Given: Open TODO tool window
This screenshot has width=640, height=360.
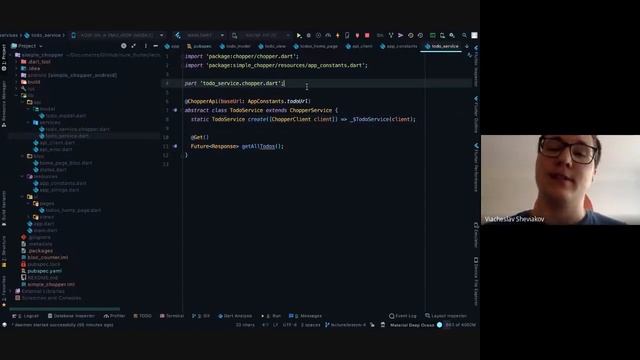Looking at the screenshot, I should coord(142,316).
